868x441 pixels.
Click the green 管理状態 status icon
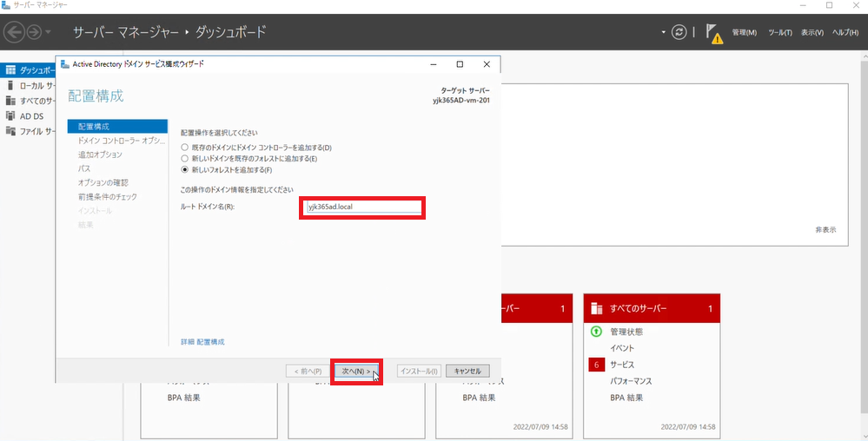click(x=596, y=332)
